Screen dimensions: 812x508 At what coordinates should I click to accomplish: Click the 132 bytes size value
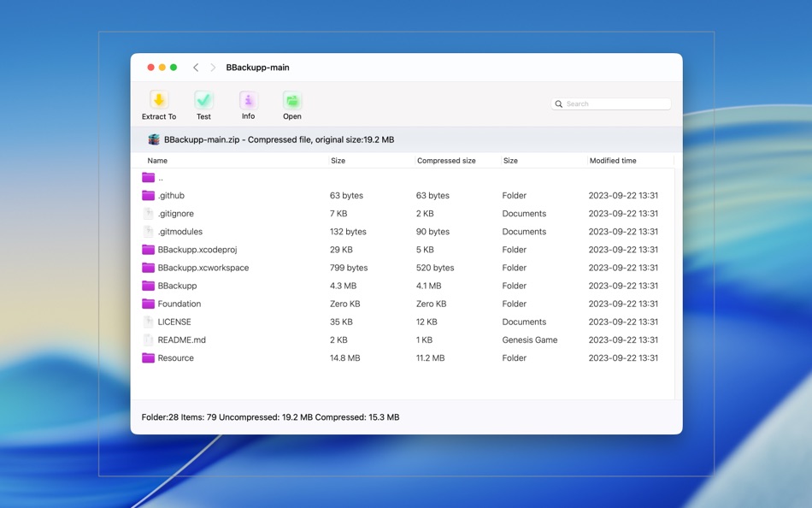click(x=348, y=232)
